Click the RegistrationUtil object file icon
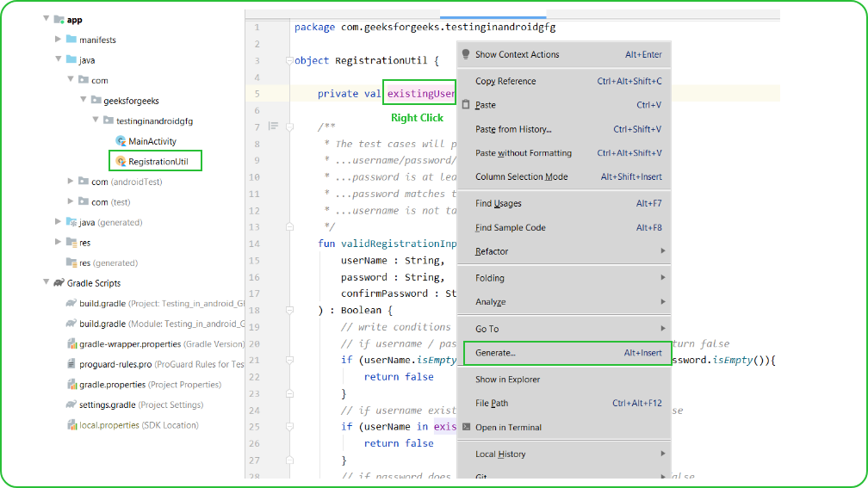Screen dimensions: 868x488 click(121, 162)
